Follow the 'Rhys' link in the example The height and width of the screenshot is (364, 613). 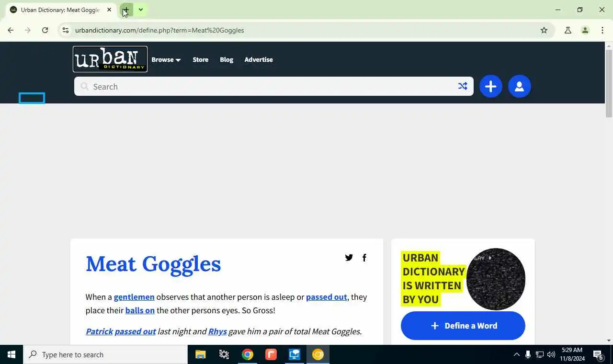click(217, 331)
